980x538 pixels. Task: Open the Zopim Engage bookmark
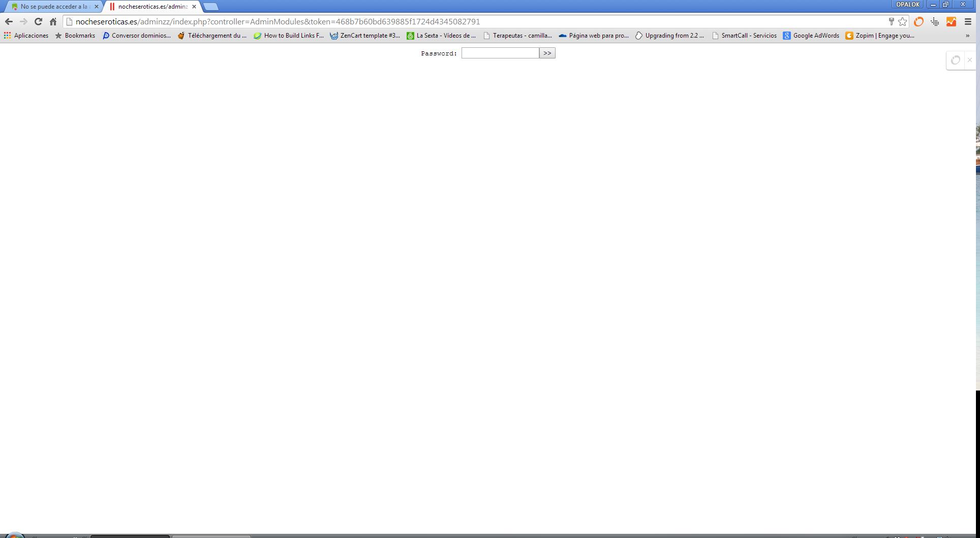(880, 36)
